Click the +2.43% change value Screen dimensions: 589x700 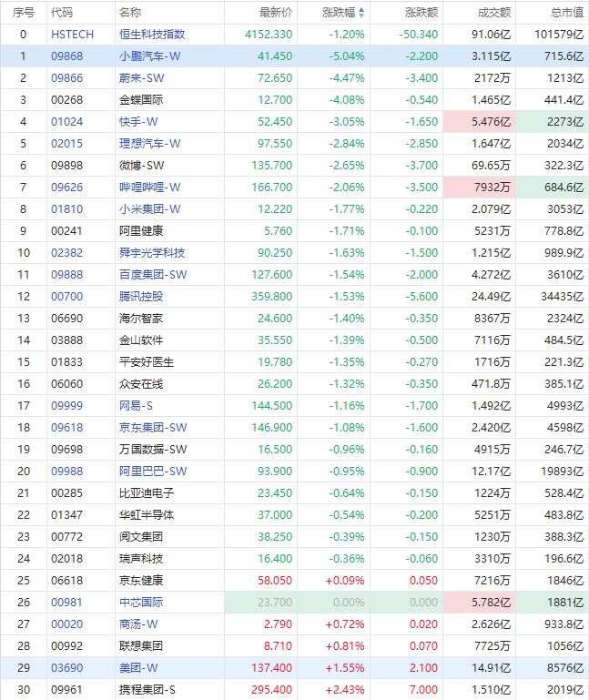pos(345,691)
